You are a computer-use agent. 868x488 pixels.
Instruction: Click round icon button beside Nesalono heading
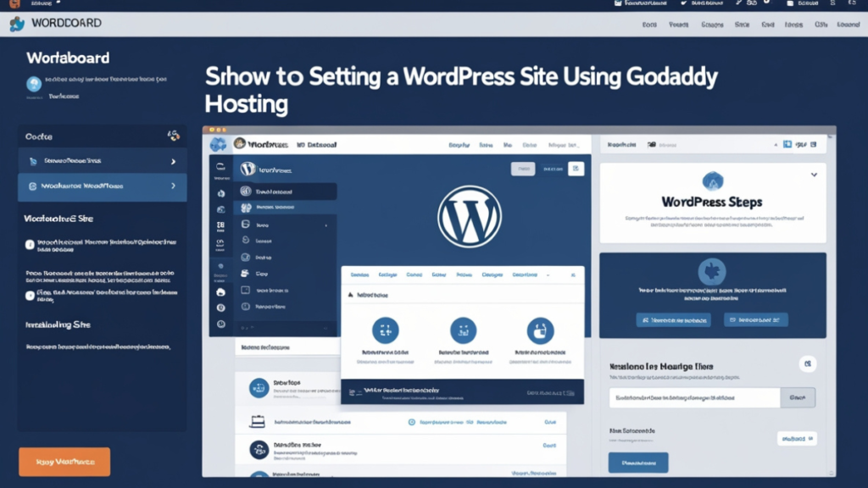click(x=808, y=363)
